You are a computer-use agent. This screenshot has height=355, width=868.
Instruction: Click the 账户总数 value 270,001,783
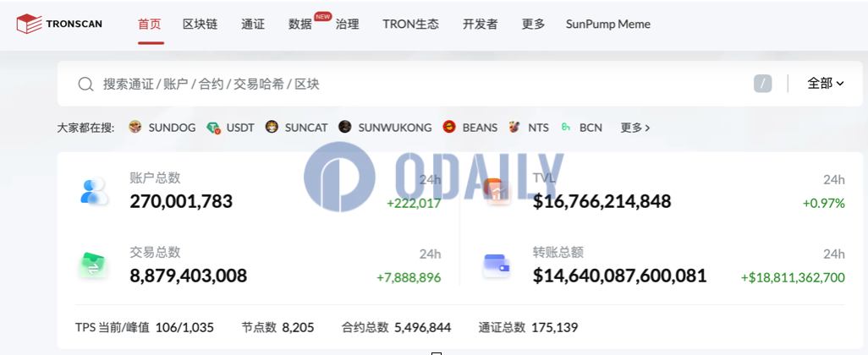click(x=181, y=201)
